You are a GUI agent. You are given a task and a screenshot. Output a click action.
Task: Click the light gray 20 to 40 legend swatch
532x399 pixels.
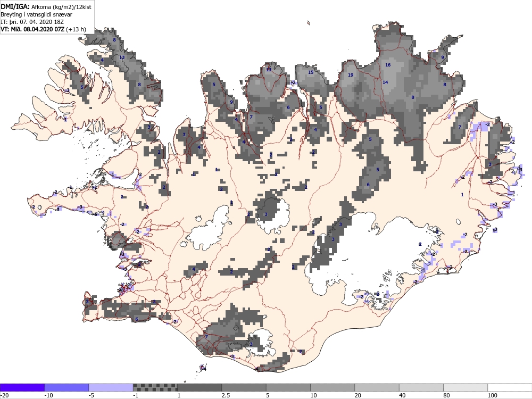(x=377, y=387)
